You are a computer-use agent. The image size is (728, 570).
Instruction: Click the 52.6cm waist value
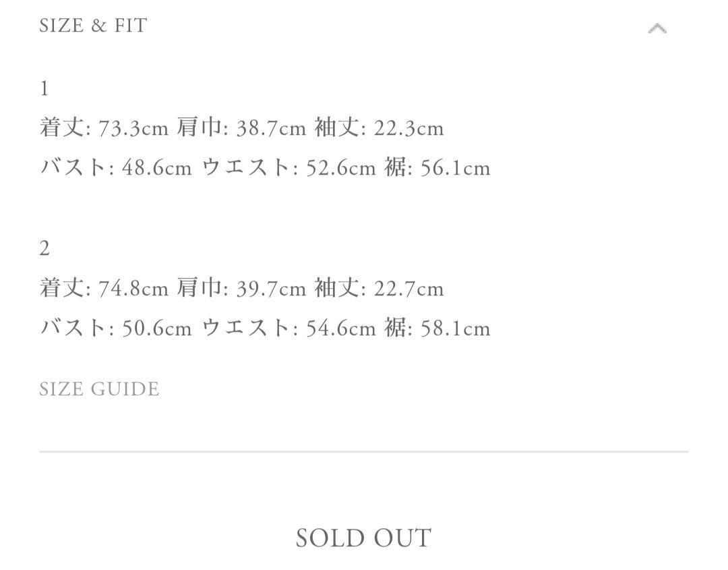341,168
